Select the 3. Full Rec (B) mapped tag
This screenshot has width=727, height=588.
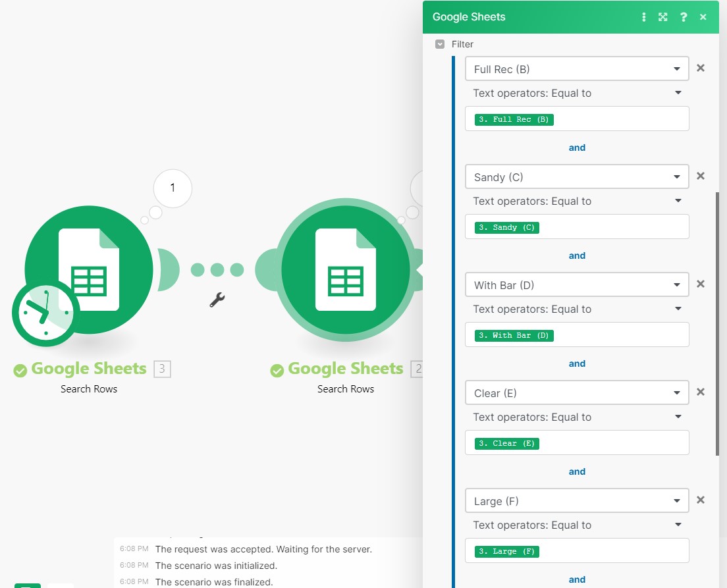[x=514, y=120]
